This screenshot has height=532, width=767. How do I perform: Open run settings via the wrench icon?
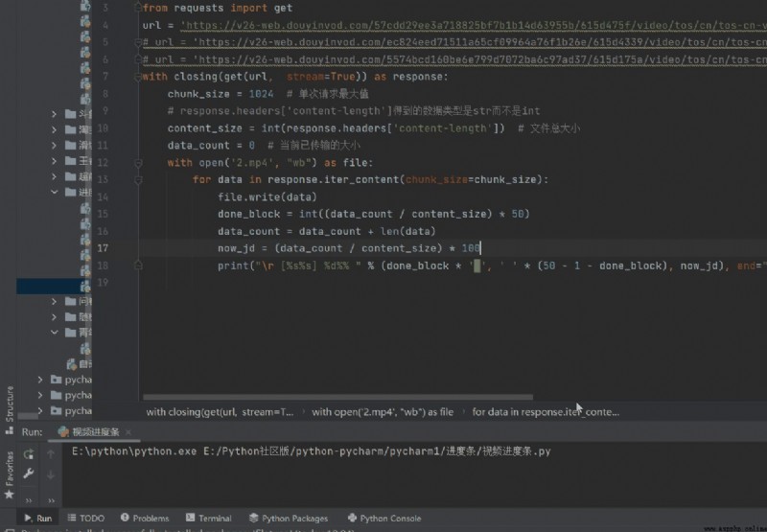pyautogui.click(x=29, y=474)
